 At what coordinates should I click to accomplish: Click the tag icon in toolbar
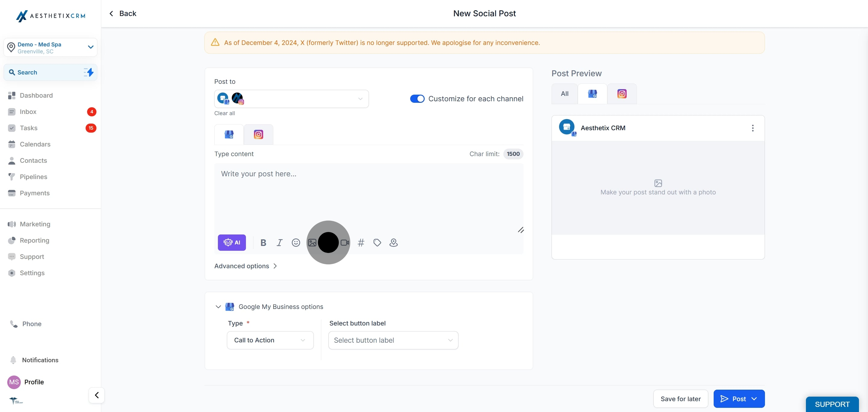point(377,243)
